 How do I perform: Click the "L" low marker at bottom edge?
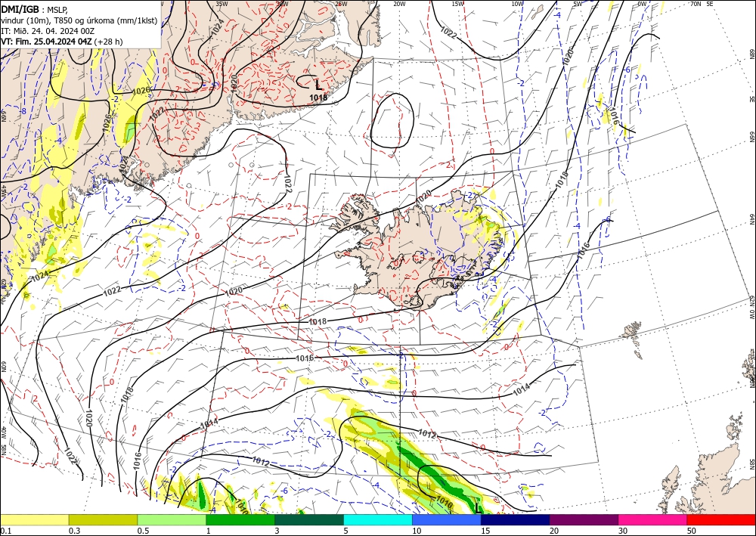point(477,508)
